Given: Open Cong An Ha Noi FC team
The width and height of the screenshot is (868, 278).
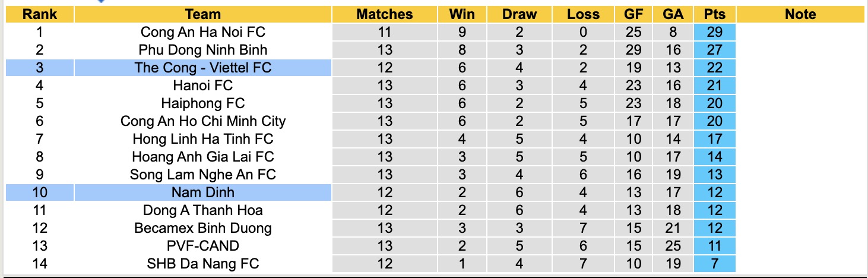Looking at the screenshot, I should click(203, 32).
